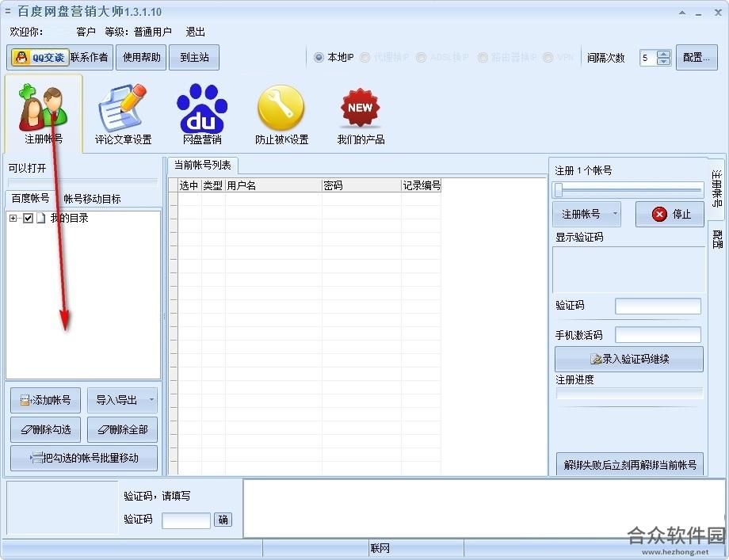Switch to the 帐号移动目标 tab
This screenshot has width=729, height=560.
(92, 199)
